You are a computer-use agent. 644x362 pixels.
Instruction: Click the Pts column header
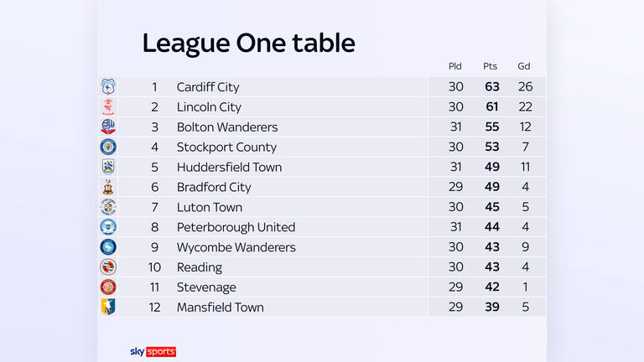pos(491,66)
